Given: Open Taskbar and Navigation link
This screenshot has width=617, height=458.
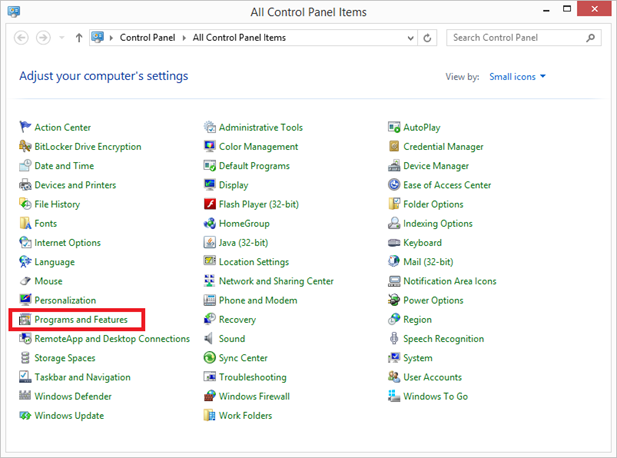Looking at the screenshot, I should [x=82, y=377].
